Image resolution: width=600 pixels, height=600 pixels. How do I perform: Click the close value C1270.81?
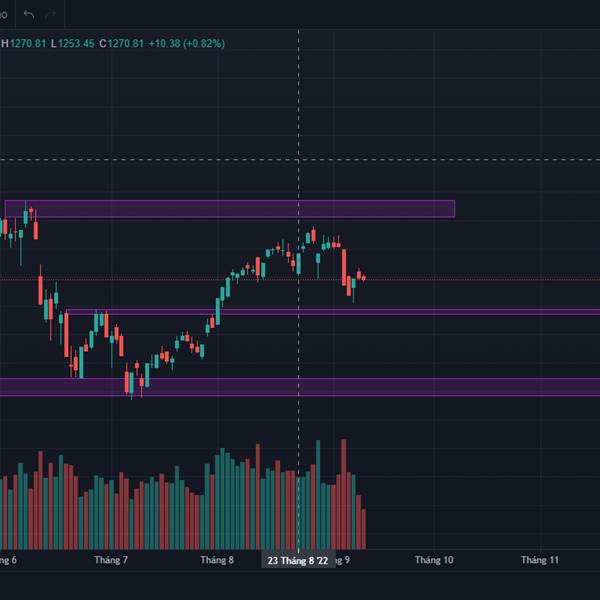pyautogui.click(x=122, y=44)
